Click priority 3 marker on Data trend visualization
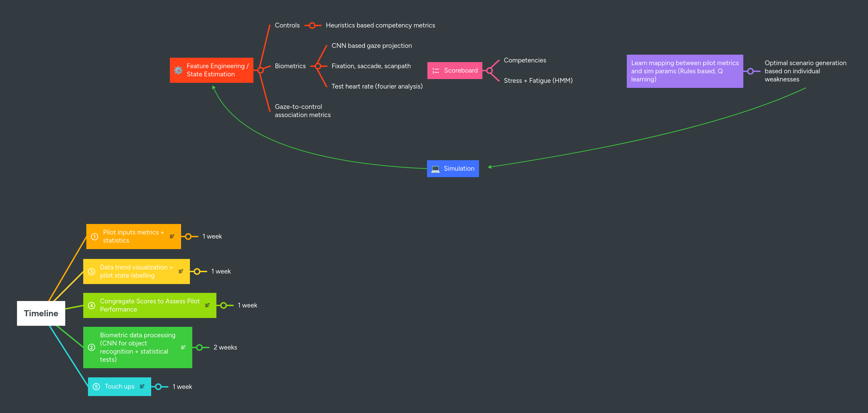Viewport: 868px width, 413px height. click(x=91, y=271)
